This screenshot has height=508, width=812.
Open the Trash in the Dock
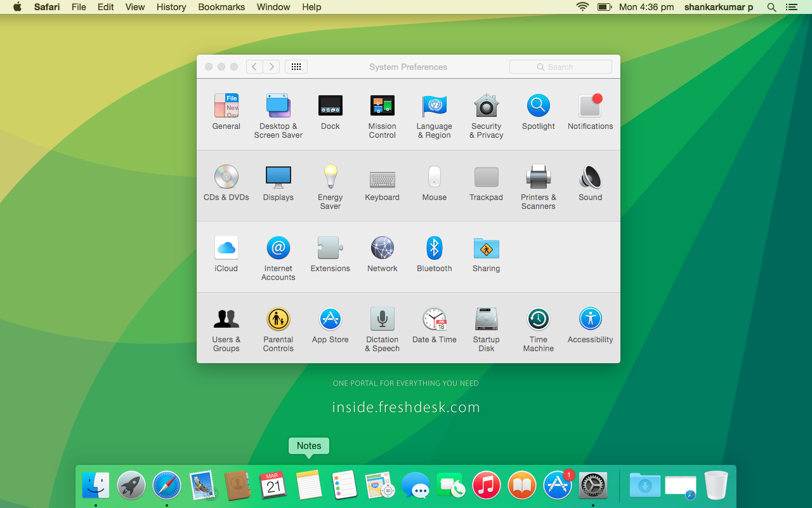716,486
